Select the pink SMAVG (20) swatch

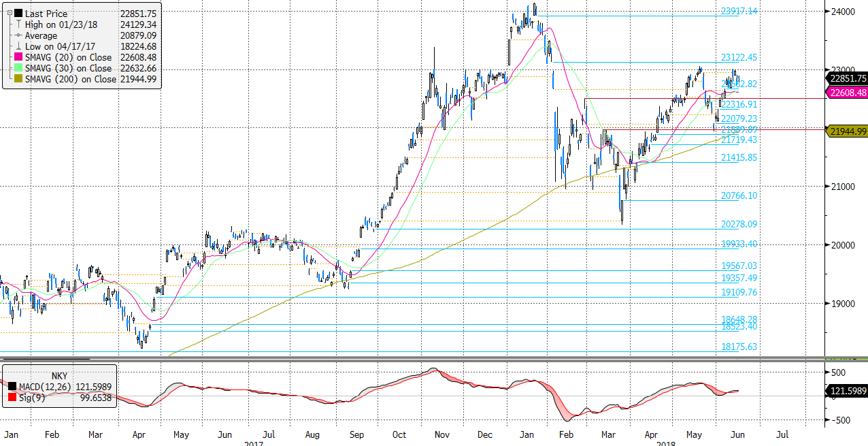click(x=17, y=57)
